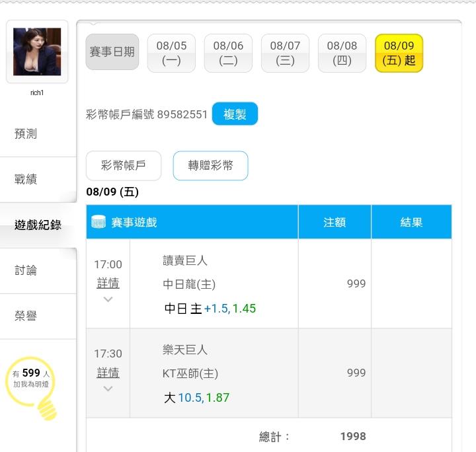Open 榮譽 in the sidebar
This screenshot has width=476, height=452.
26,316
